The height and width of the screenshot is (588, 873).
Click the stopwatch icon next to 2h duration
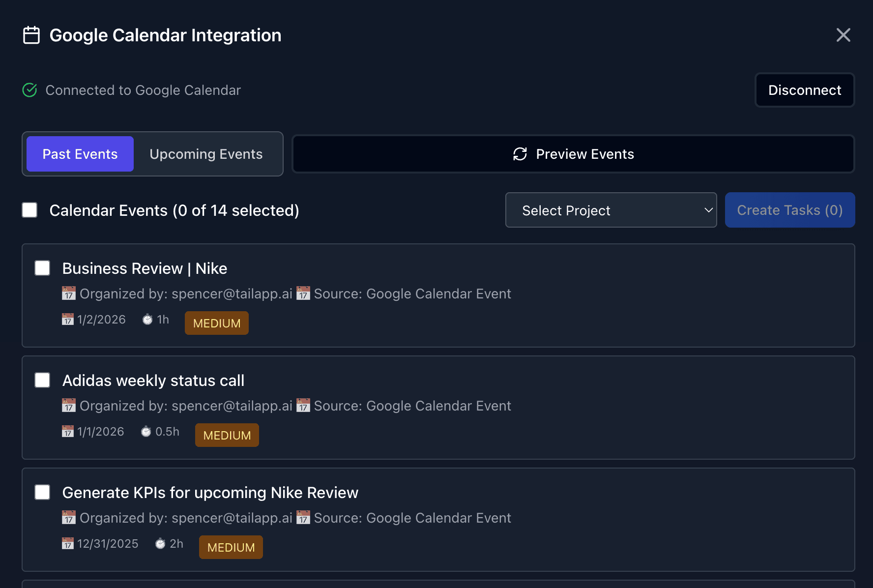(160, 543)
